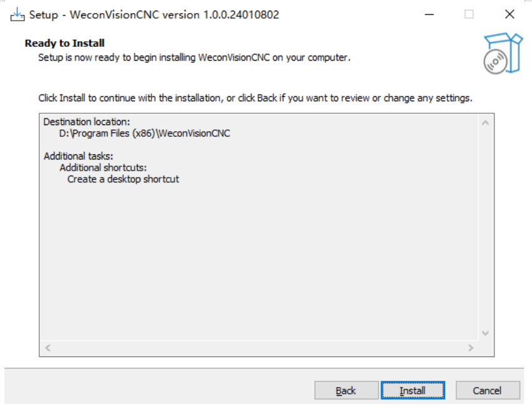This screenshot has width=532, height=407.
Task: Click the "Additional shortcuts:" line
Action: [103, 168]
